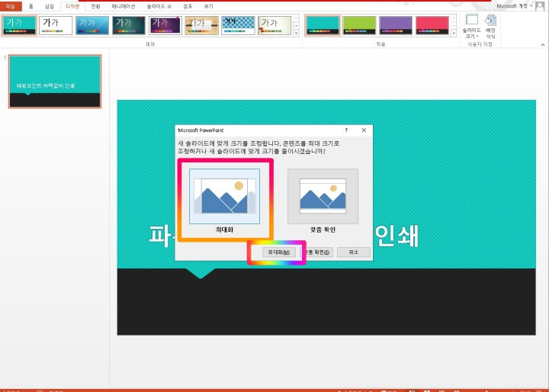Switch to the 홈 ribbon tab
This screenshot has height=392, width=549.
30,6
